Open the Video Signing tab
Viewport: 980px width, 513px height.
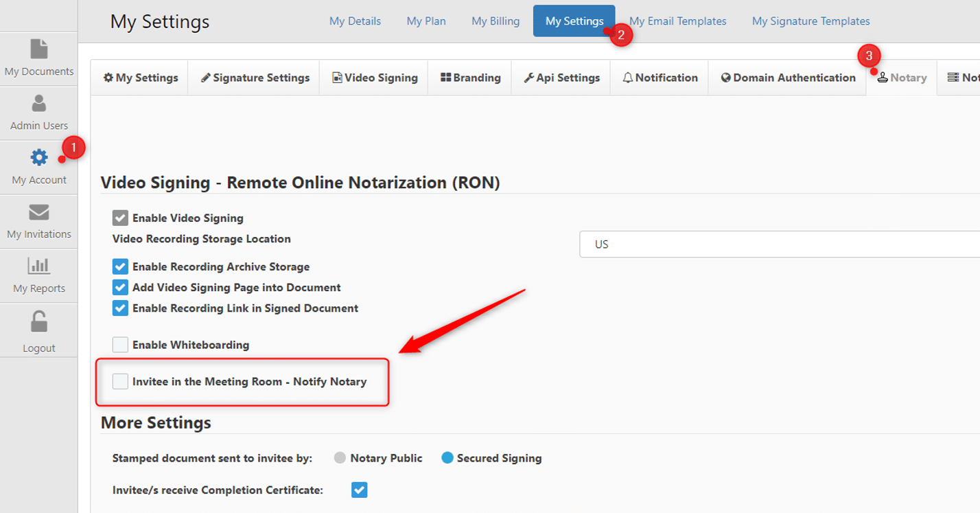coord(374,78)
